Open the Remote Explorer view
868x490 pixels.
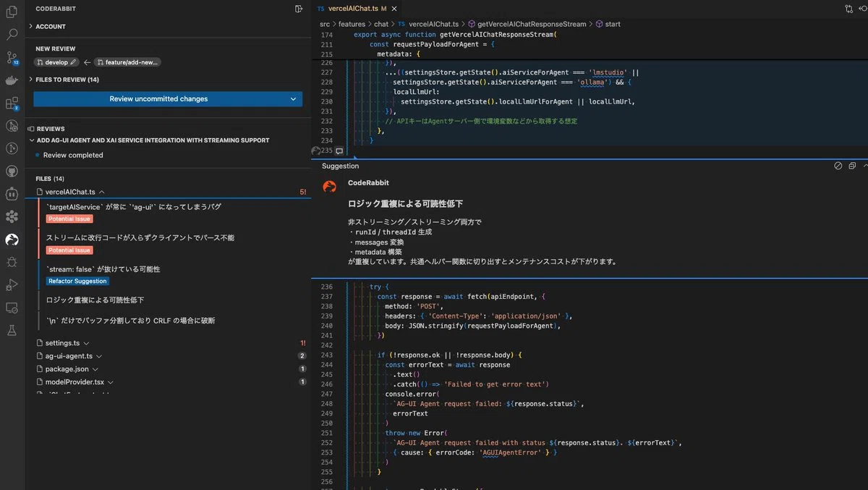point(12,308)
